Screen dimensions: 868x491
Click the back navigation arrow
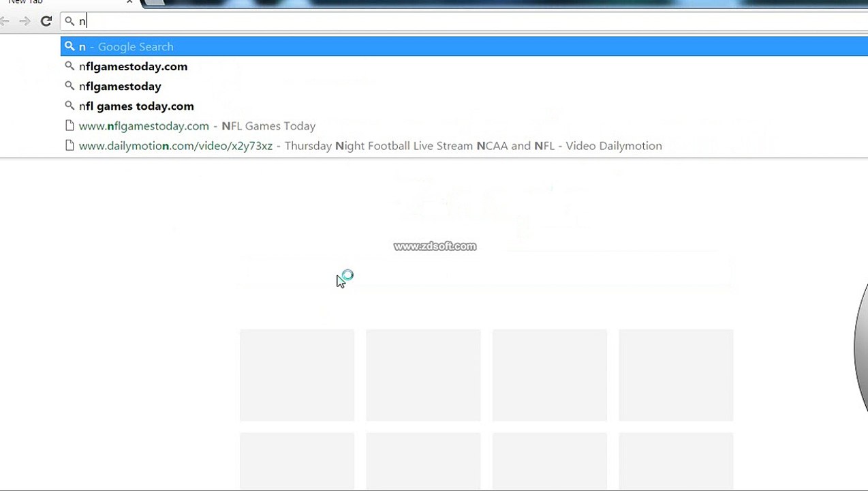tap(4, 21)
